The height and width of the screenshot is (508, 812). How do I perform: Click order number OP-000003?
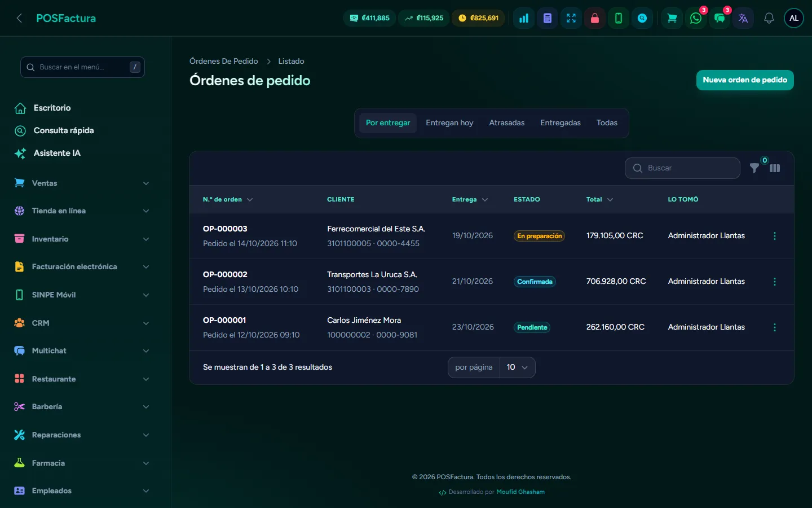[225, 229]
